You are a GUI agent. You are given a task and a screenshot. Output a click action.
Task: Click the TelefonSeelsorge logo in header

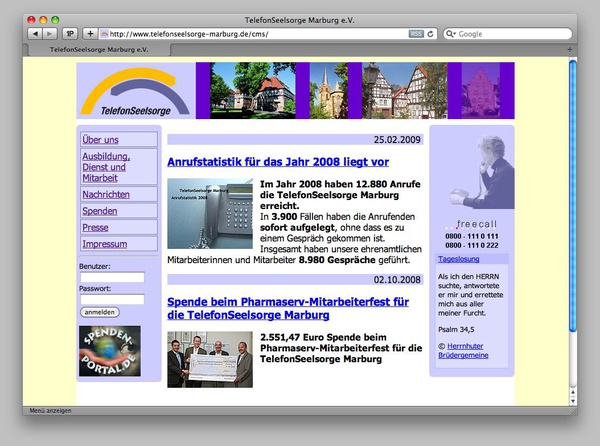click(x=136, y=91)
